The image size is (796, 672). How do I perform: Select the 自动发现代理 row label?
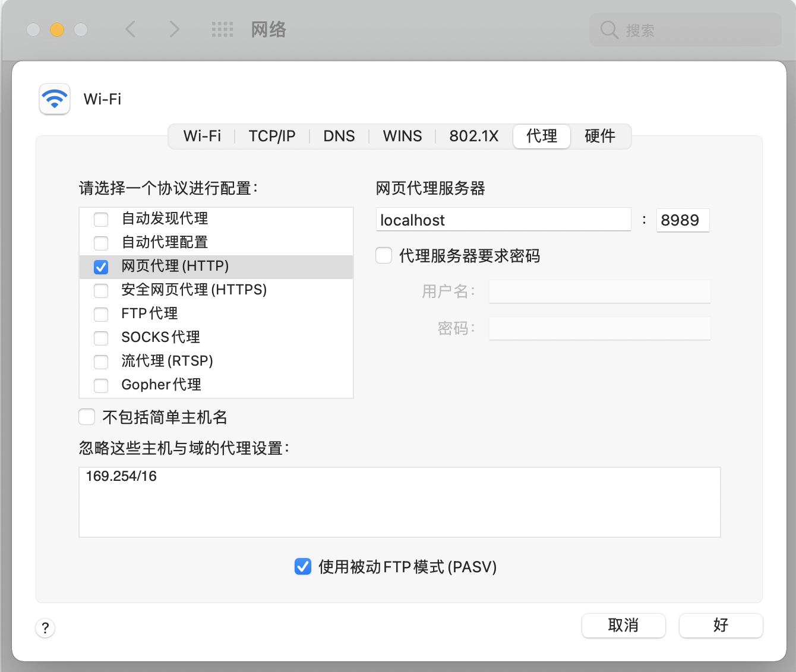(x=165, y=218)
